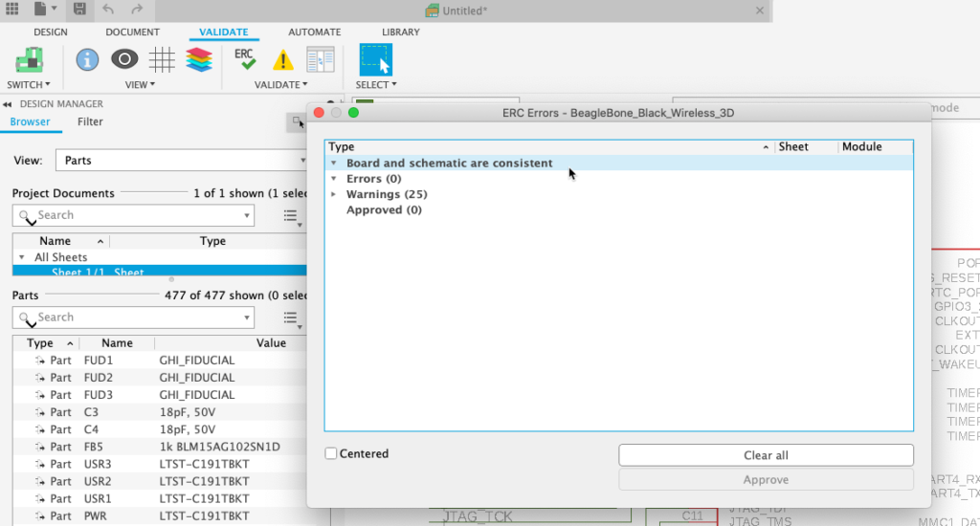Select the dashed-box Select tool
Screen dimensions: 980x526
click(x=375, y=60)
